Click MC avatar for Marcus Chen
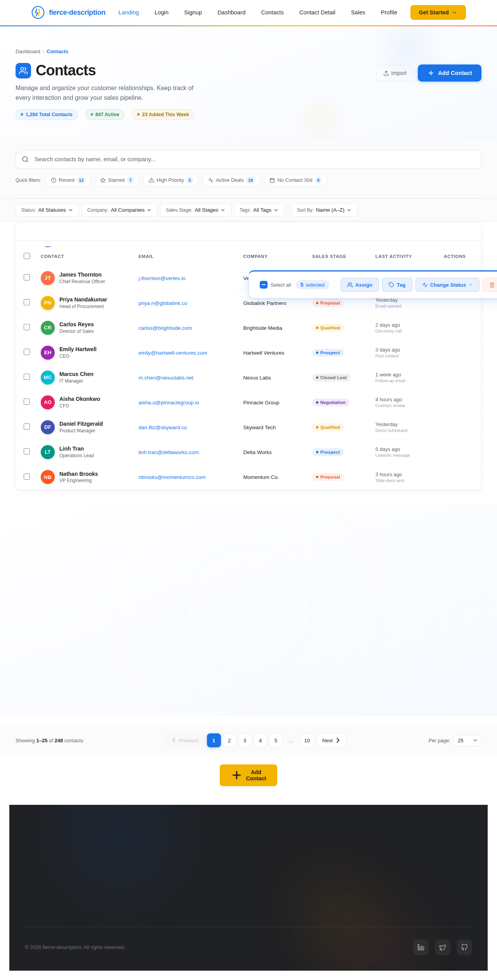Viewport: 497px width, 980px height. pos(48,378)
